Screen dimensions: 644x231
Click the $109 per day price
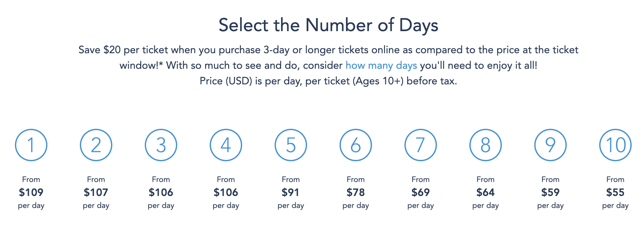click(x=31, y=192)
